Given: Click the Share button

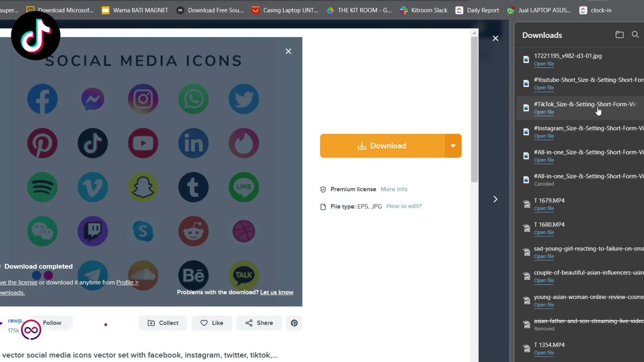Looking at the screenshot, I should click(x=259, y=323).
